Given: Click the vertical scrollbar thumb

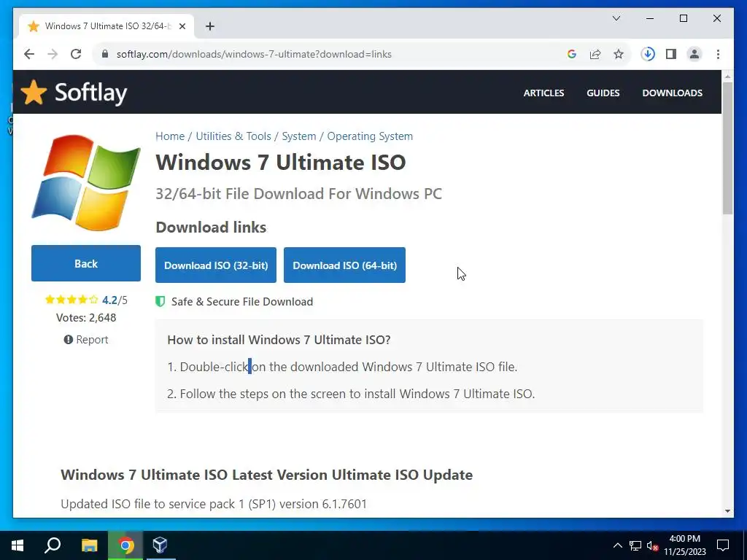Looking at the screenshot, I should click(727, 148).
